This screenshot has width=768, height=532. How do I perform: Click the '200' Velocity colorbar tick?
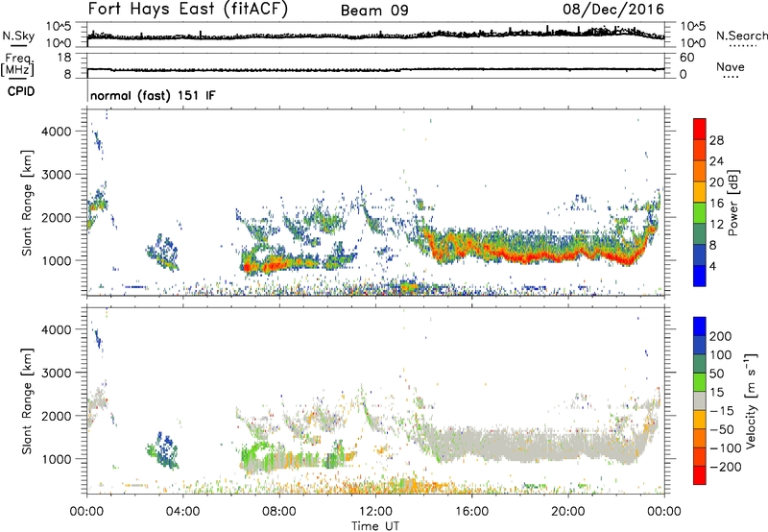pyautogui.click(x=721, y=336)
